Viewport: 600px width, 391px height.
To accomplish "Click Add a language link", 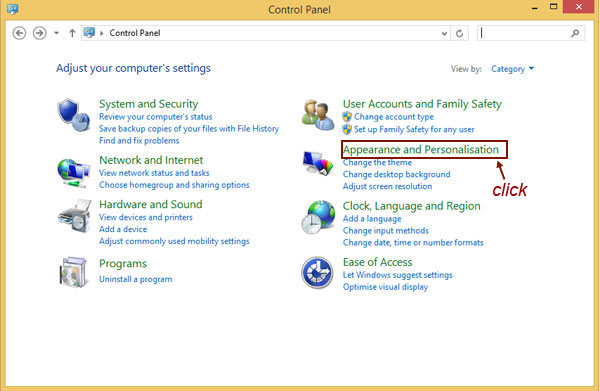I will (x=372, y=219).
